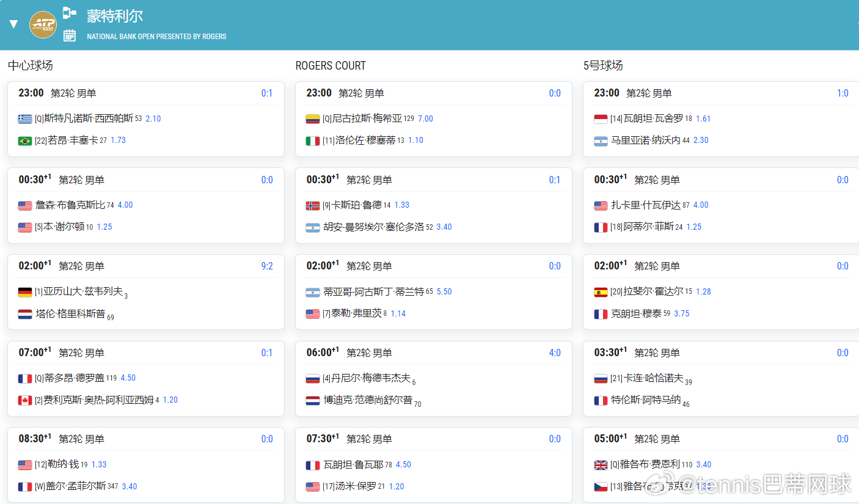
Task: Click USA flag beside 本·谢尔顿
Action: [25, 227]
